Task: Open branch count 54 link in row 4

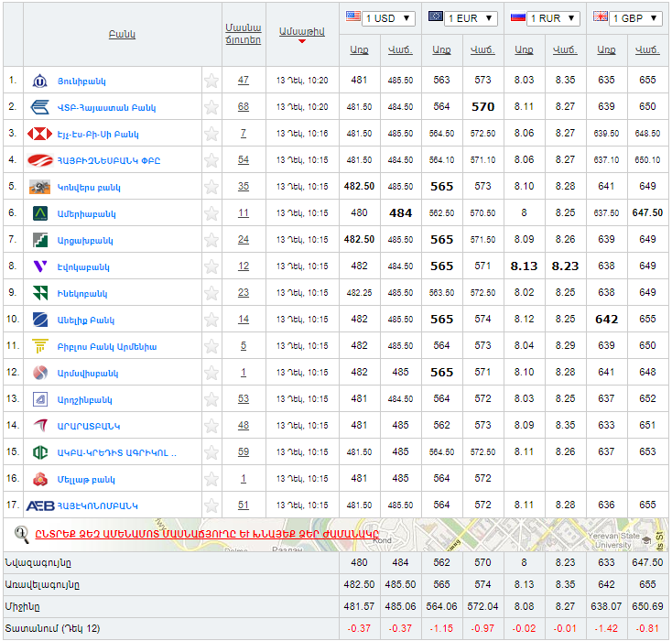Action: pos(244,160)
